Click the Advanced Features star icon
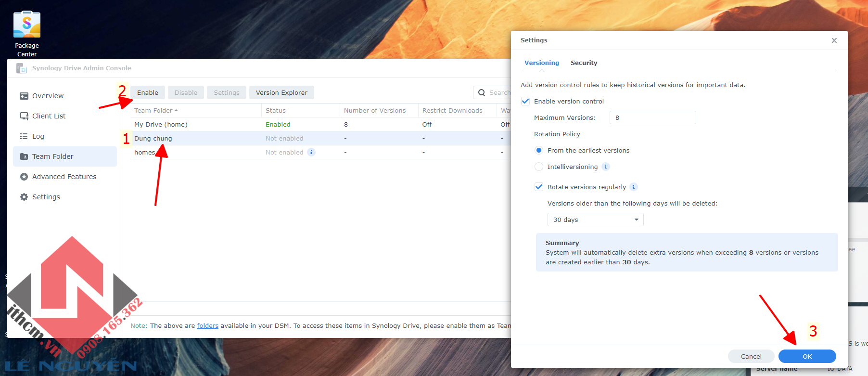 pos(24,177)
